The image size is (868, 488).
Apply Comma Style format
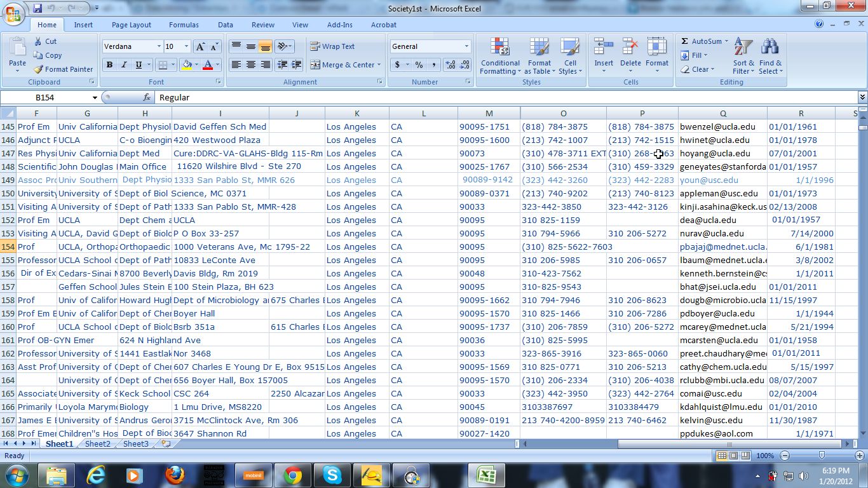point(434,65)
